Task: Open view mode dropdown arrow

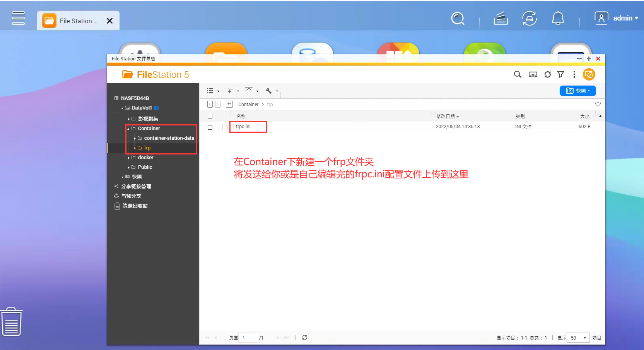Action: (x=219, y=91)
